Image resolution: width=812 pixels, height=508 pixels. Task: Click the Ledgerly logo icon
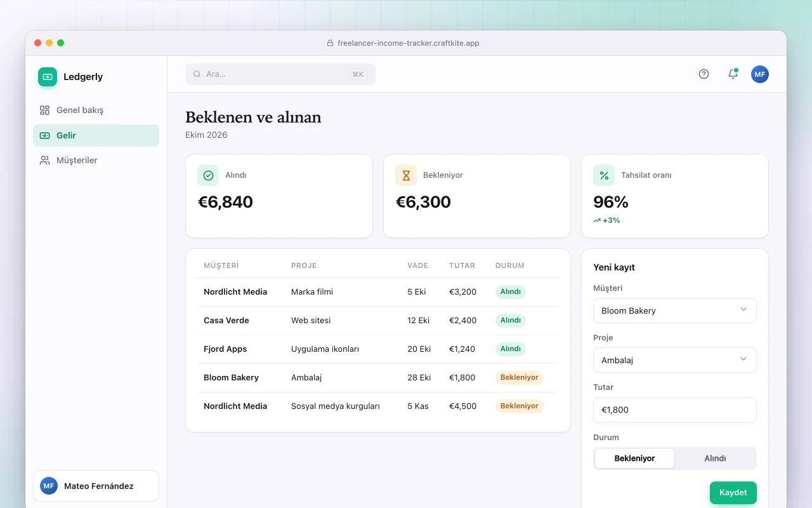click(48, 77)
